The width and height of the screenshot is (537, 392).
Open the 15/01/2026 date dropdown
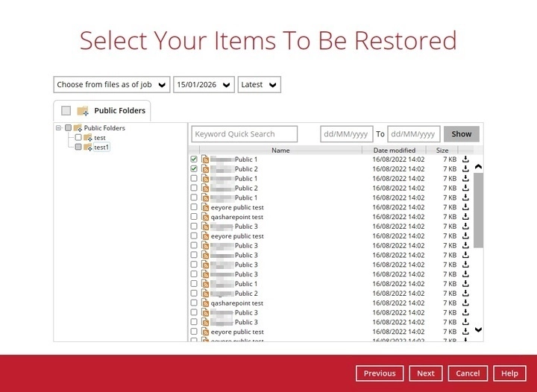pyautogui.click(x=204, y=84)
